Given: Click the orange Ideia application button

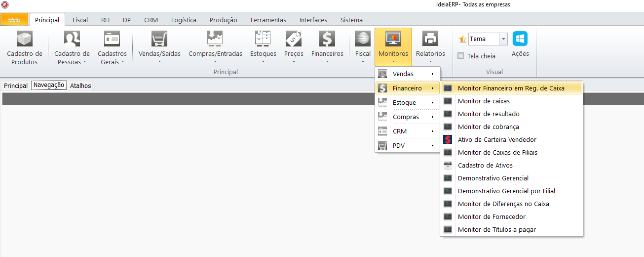Looking at the screenshot, I should click(x=14, y=20).
